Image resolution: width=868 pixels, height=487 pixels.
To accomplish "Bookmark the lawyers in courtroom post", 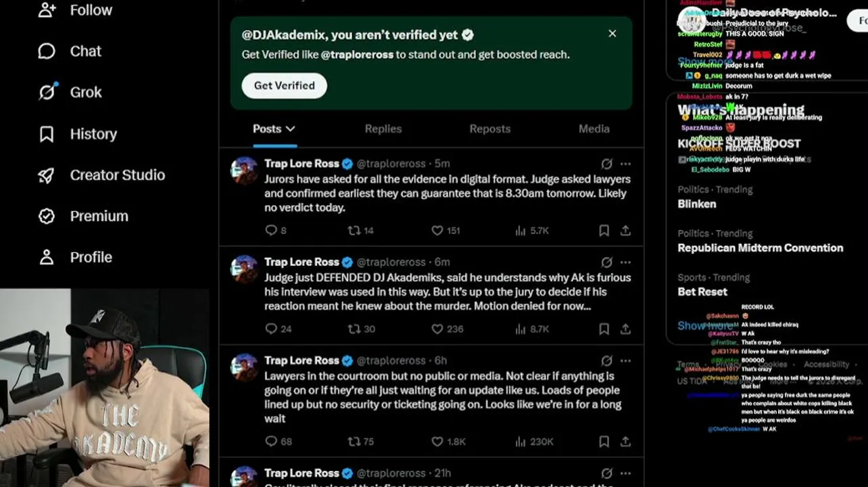I will 604,442.
